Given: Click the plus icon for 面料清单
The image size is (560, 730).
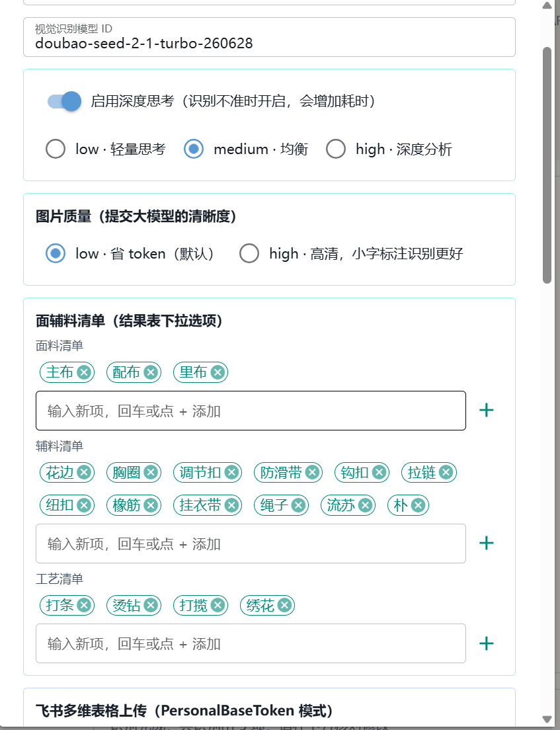Looking at the screenshot, I should [x=487, y=410].
